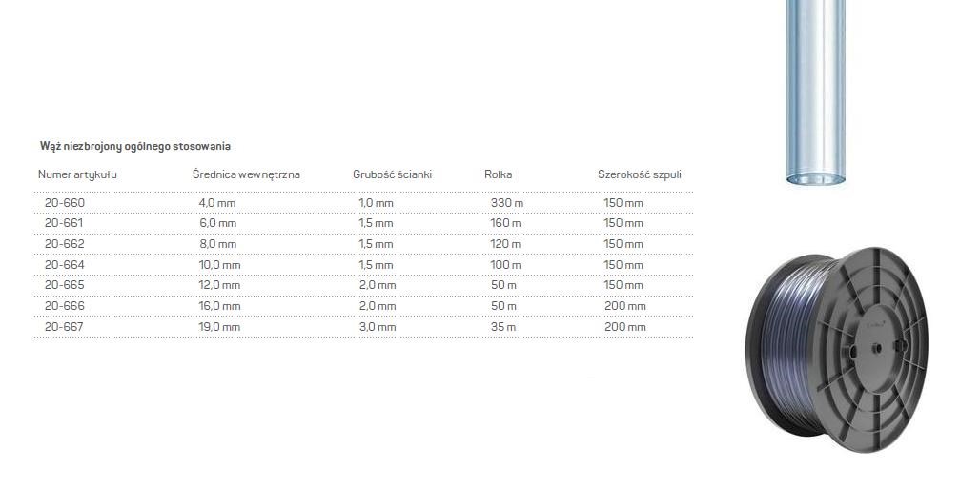Image resolution: width=980 pixels, height=491 pixels.
Task: Click the Rolka column header
Action: pyautogui.click(x=498, y=174)
